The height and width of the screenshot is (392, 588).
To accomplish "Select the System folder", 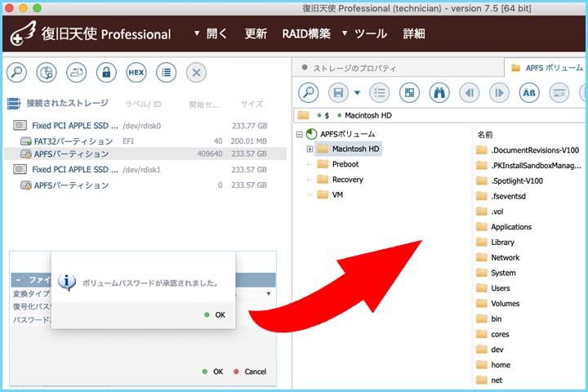I will tap(496, 273).
